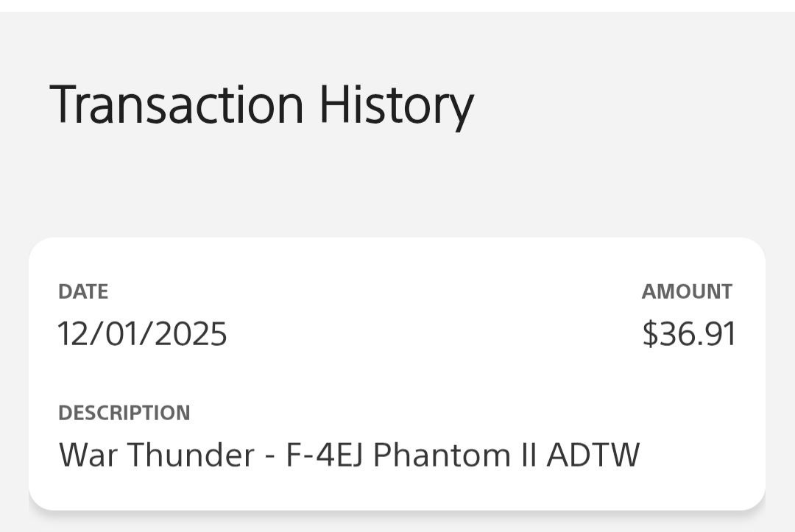Click the Transaction History heading
795x532 pixels.
261,104
